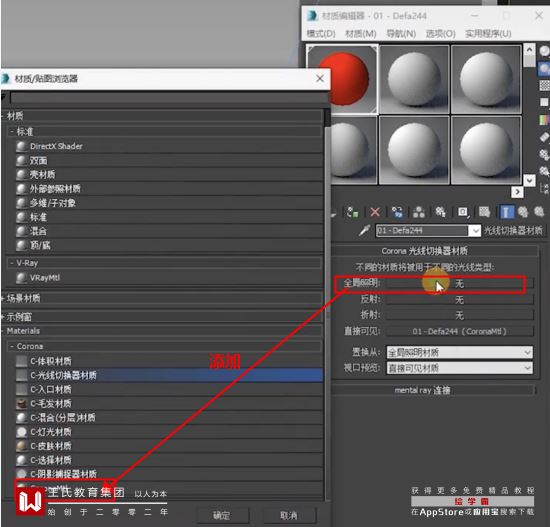Screen dimensions: 550x527
Task: Select C-体积材质 in list
Action: tap(169, 361)
